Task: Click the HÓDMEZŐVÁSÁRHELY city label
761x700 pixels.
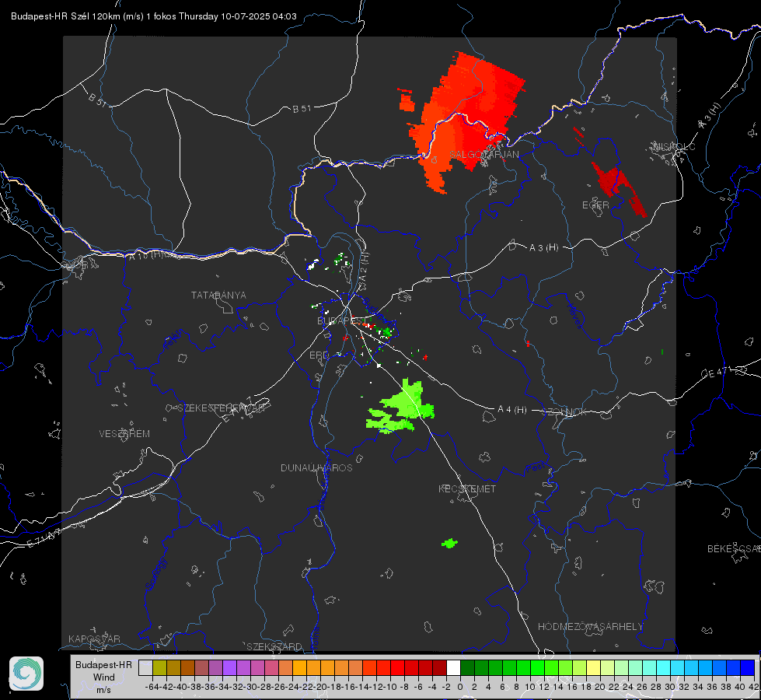Action: [591, 627]
